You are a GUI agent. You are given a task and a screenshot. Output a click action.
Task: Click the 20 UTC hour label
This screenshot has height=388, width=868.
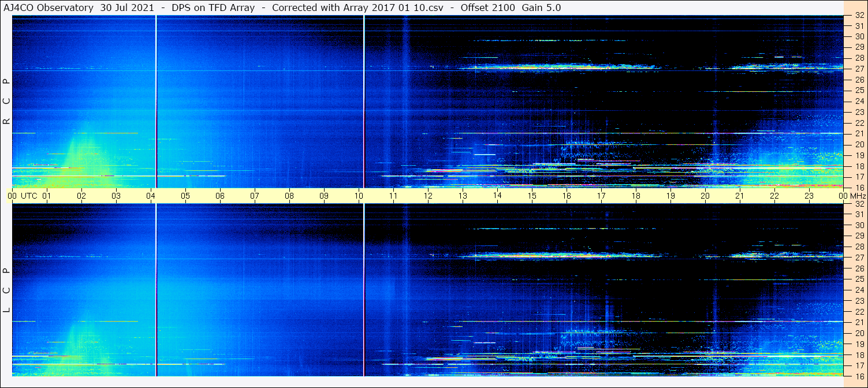[705, 196]
